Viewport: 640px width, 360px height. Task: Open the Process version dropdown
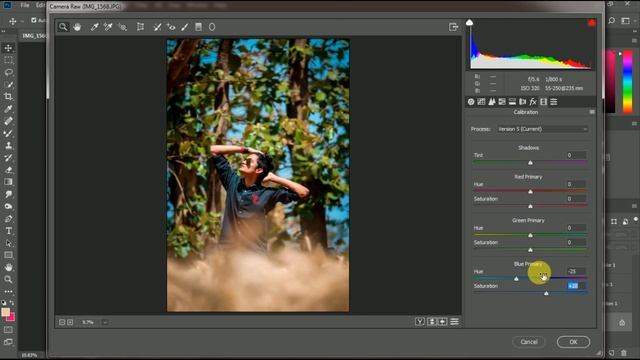click(542, 129)
